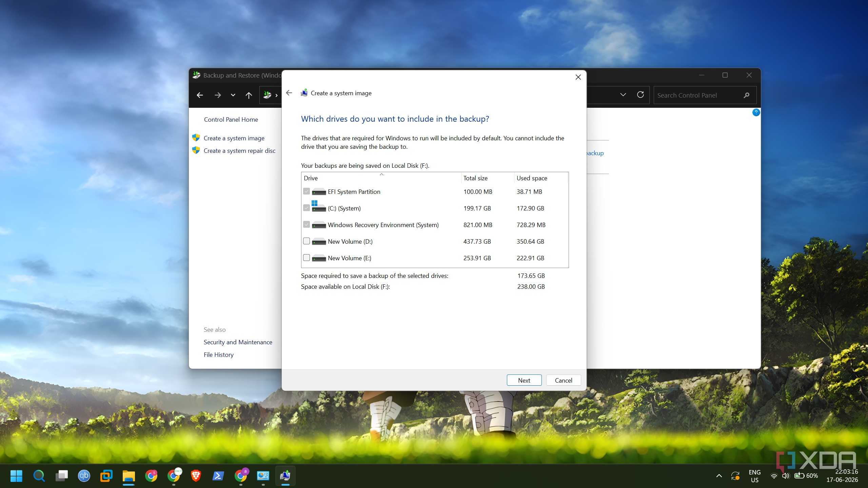Toggle the (C:) (System) checkbox
Image resolution: width=868 pixels, height=488 pixels.
point(307,208)
